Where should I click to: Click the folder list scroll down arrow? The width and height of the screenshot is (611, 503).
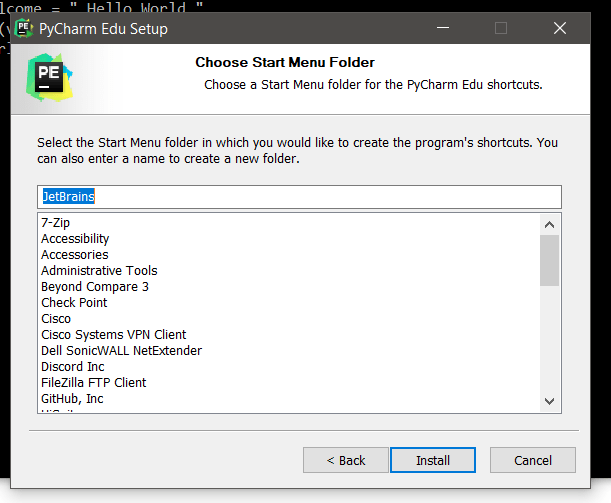549,401
